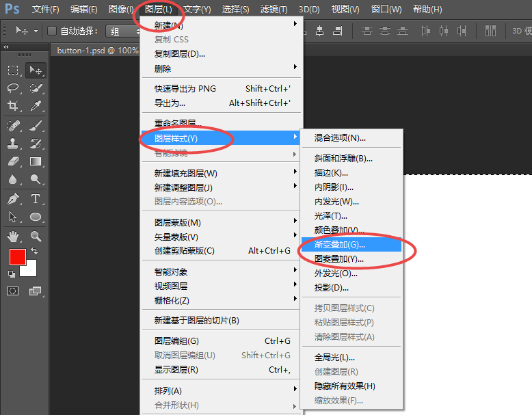Select the Rectangular Marquee tool
This screenshot has height=415, width=532.
coord(13,70)
